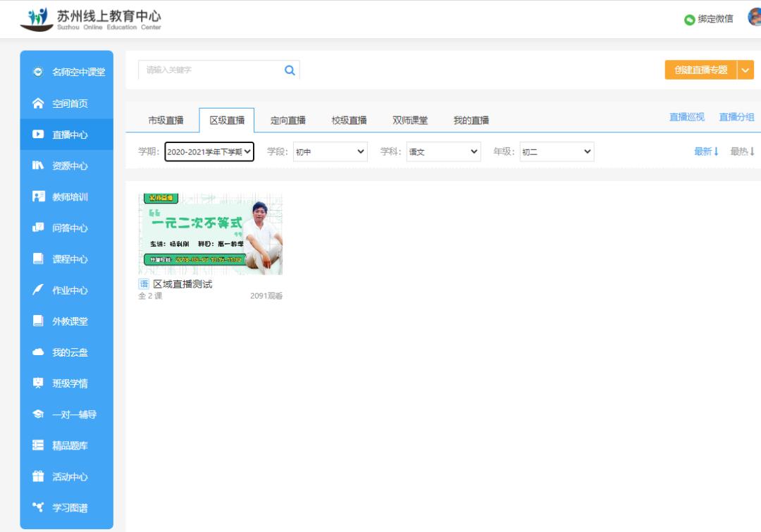The width and height of the screenshot is (761, 532).
Task: Switch sorting to 最新 descending
Action: (x=706, y=151)
